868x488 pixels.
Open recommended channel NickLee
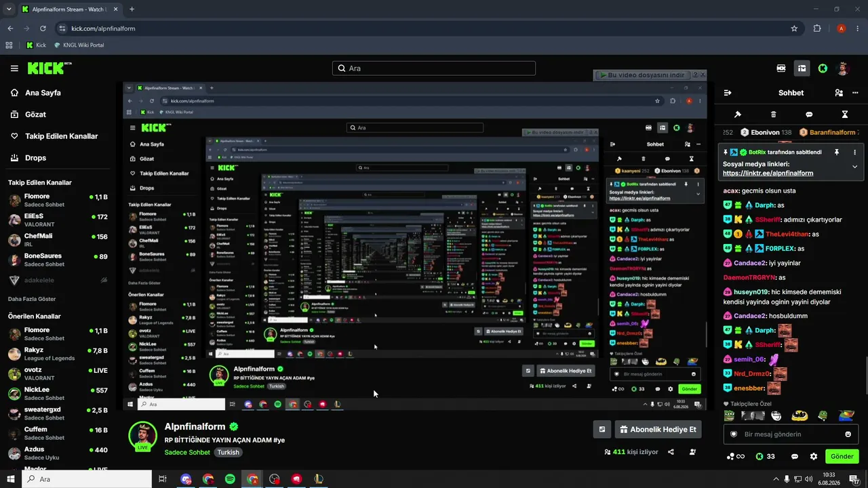coord(57,393)
